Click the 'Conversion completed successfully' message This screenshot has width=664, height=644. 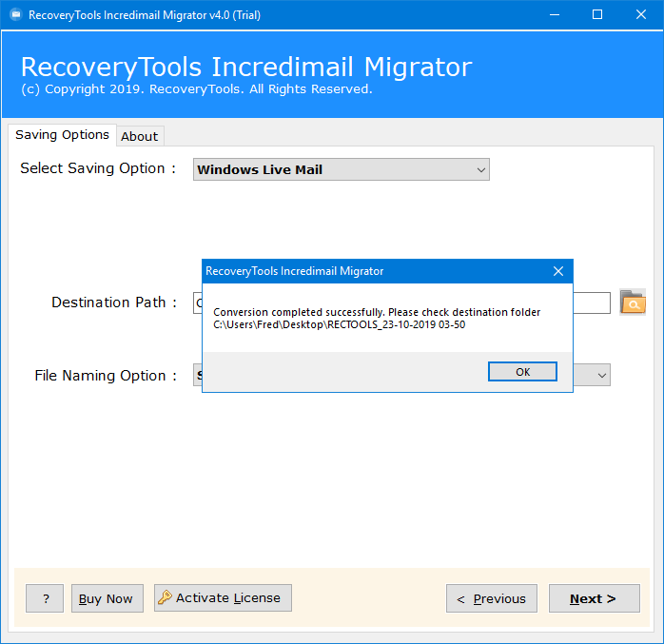377,312
